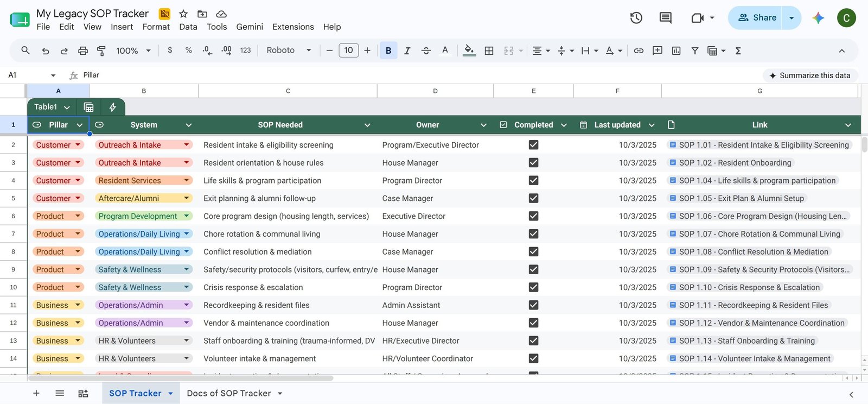Open the Share options arrow
The height and width of the screenshot is (404, 868).
[x=792, y=18]
